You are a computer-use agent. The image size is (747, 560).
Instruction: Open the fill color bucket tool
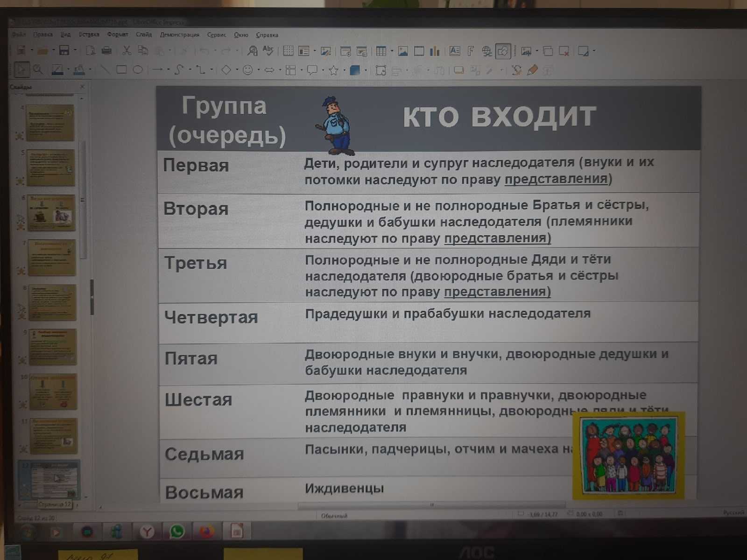[x=79, y=70]
